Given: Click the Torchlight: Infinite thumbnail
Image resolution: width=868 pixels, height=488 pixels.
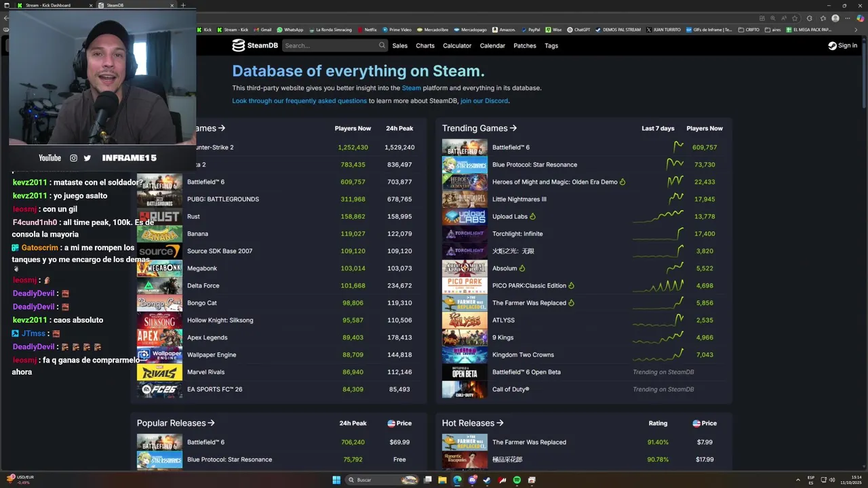Looking at the screenshot, I should point(465,234).
